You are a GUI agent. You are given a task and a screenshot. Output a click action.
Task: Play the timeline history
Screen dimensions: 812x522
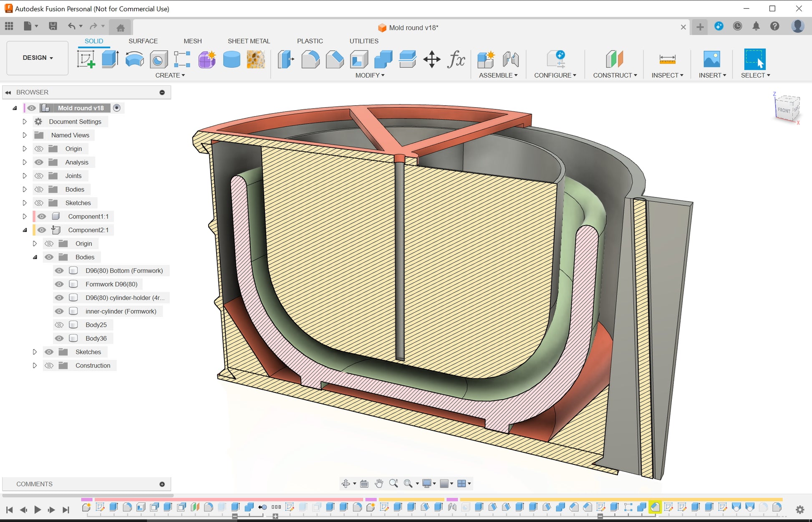38,509
